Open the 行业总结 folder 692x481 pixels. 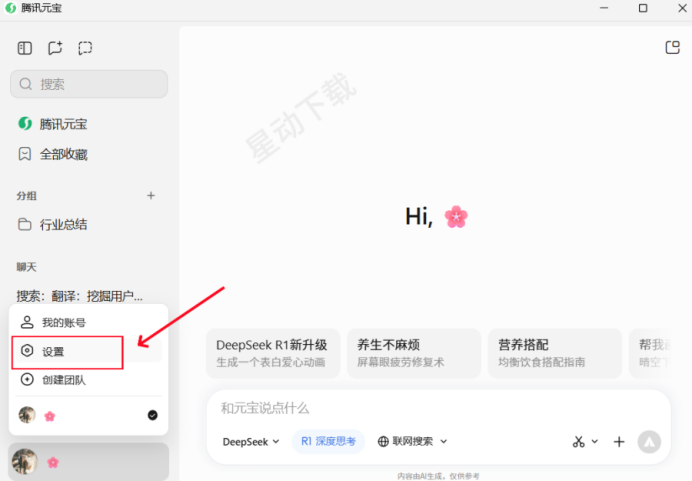(53, 225)
